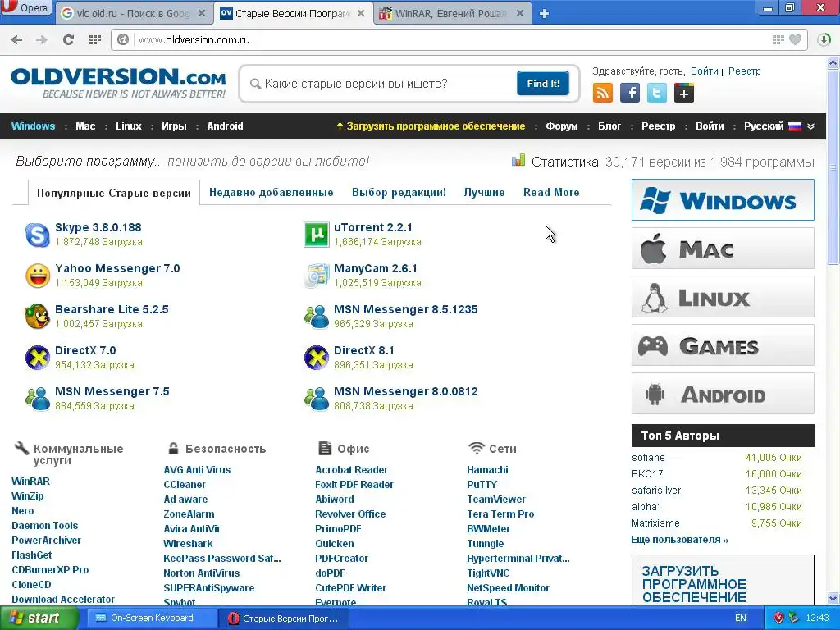This screenshot has width=840, height=630.
Task: Click the MSN Messenger 8.0.0812 icon
Action: (317, 399)
